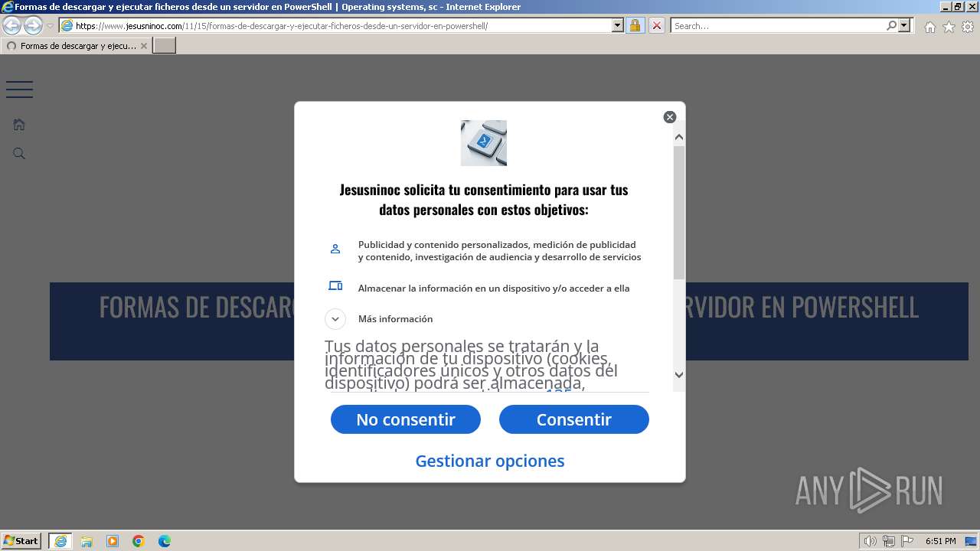Expand the address bar autocomplete dropdown
Viewport: 980px width, 551px height.
pyautogui.click(x=618, y=25)
